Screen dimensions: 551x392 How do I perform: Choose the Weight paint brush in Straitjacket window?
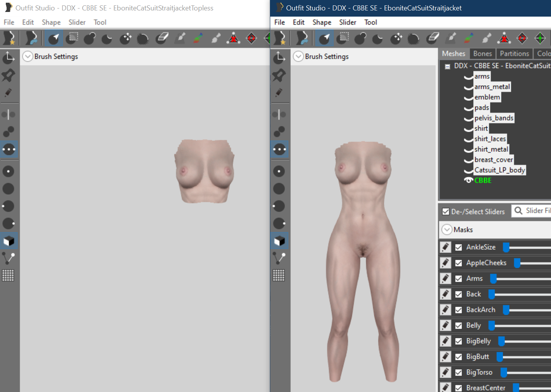tap(451, 38)
